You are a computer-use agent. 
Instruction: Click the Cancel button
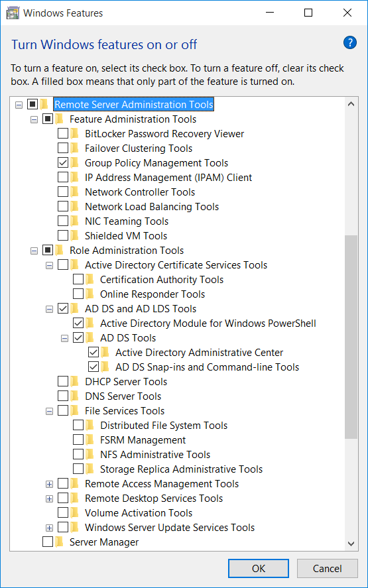pos(327,569)
